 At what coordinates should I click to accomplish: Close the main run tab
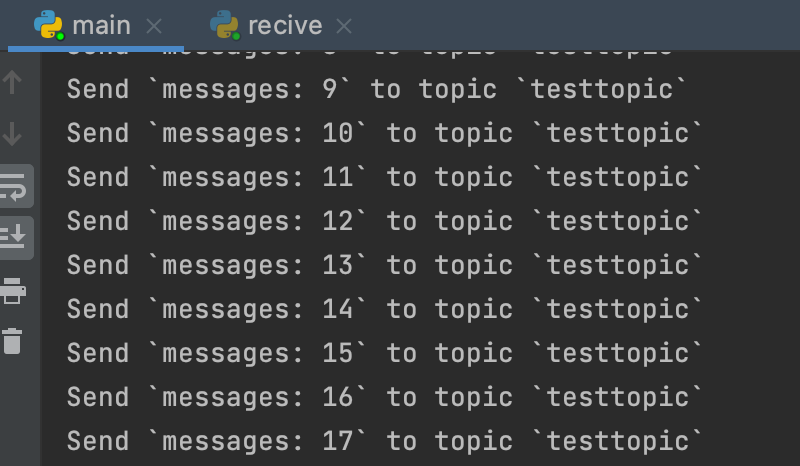click(154, 26)
